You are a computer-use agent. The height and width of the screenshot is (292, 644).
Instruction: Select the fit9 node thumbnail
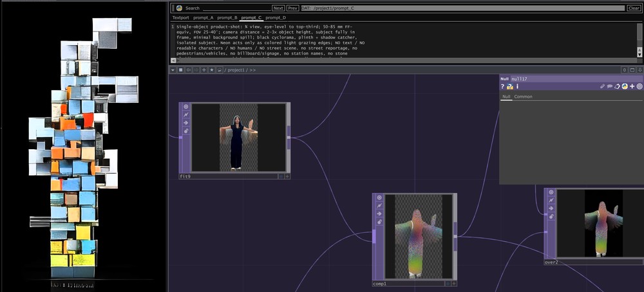[239, 138]
